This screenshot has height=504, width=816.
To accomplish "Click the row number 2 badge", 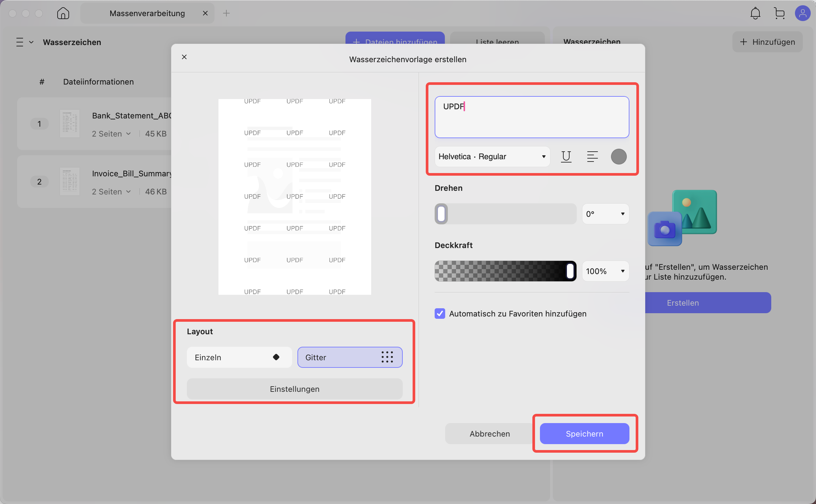I will tap(39, 182).
